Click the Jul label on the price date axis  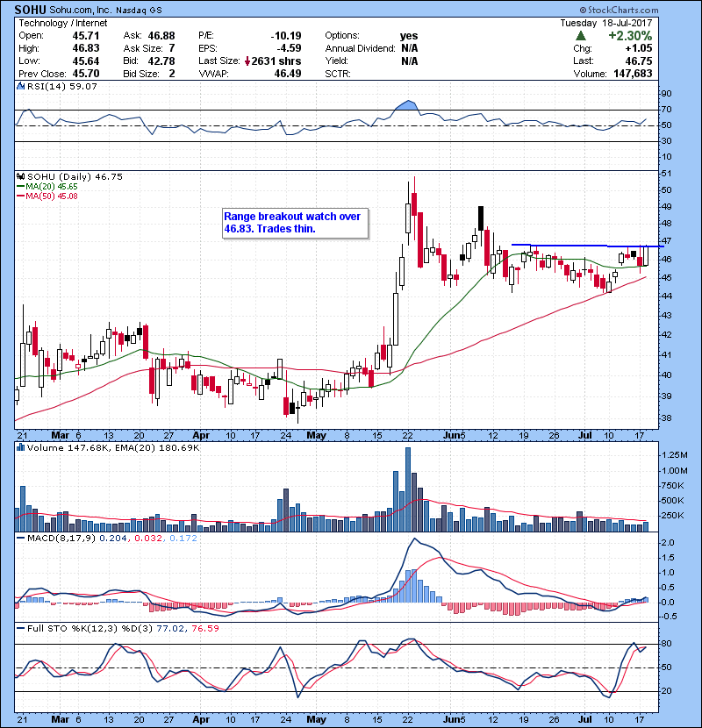click(585, 435)
